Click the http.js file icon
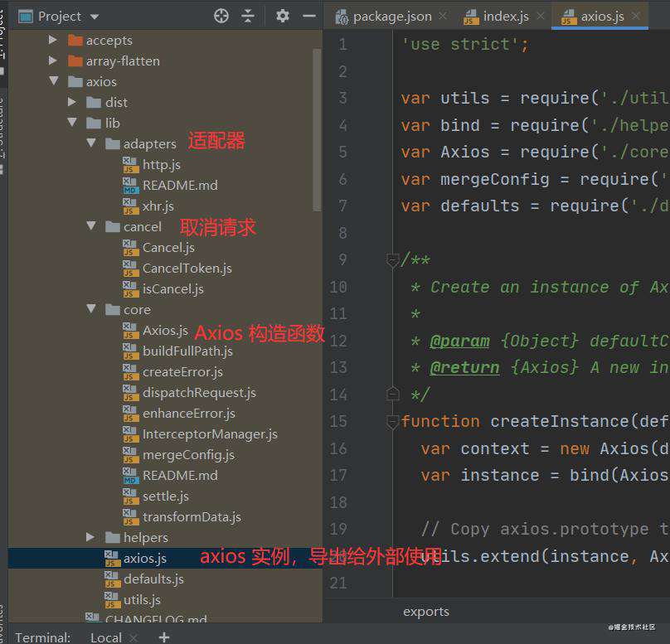670x644 pixels. 130,165
